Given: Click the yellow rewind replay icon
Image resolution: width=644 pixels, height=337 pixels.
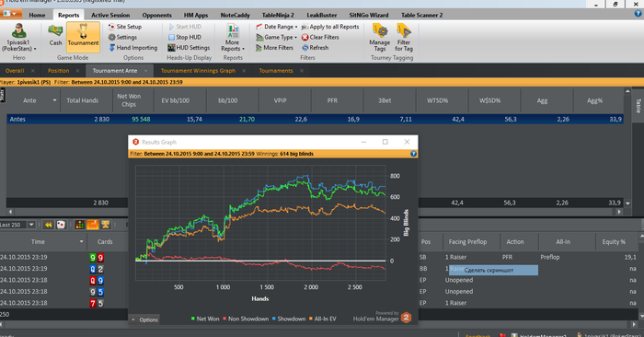Looking at the screenshot, I should point(48,225).
